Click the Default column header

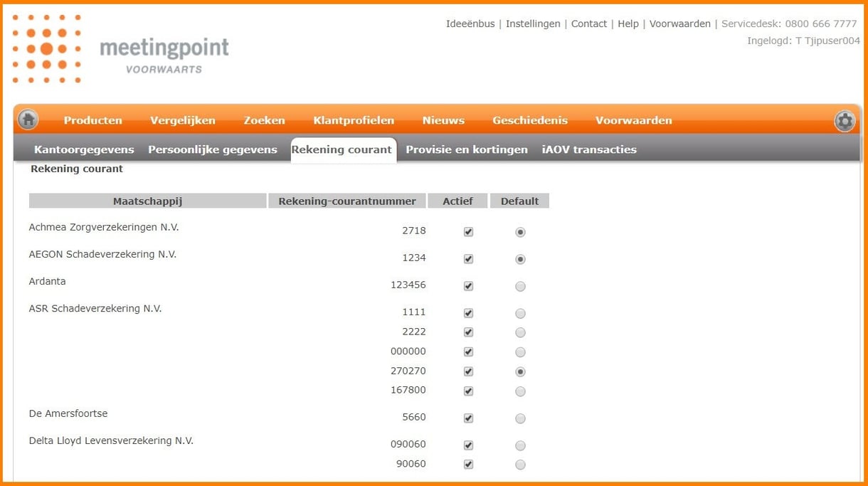click(519, 201)
